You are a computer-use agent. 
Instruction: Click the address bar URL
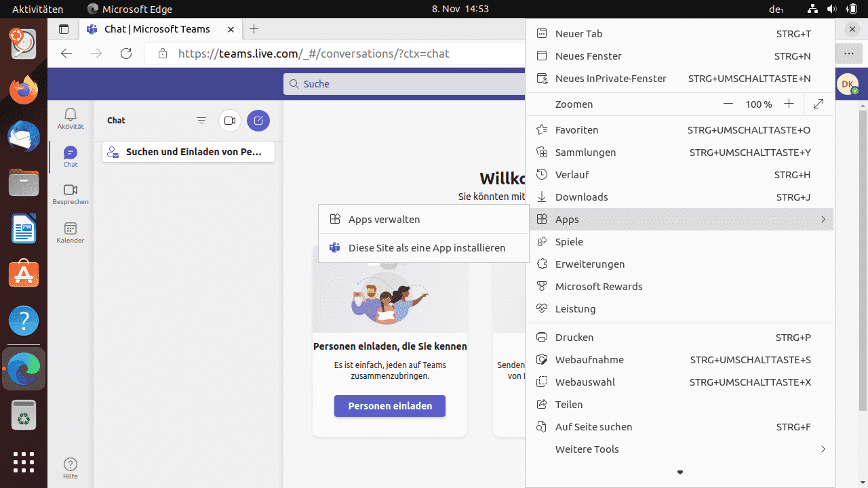coord(314,54)
